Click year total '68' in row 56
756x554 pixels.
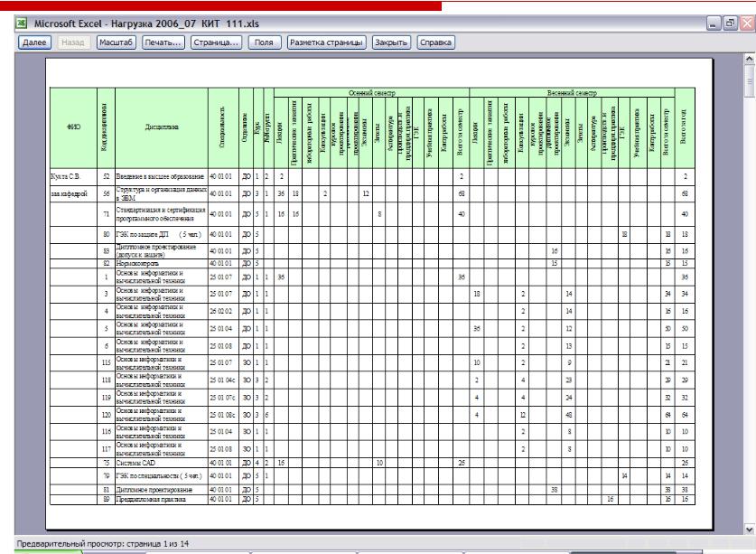[x=686, y=194]
